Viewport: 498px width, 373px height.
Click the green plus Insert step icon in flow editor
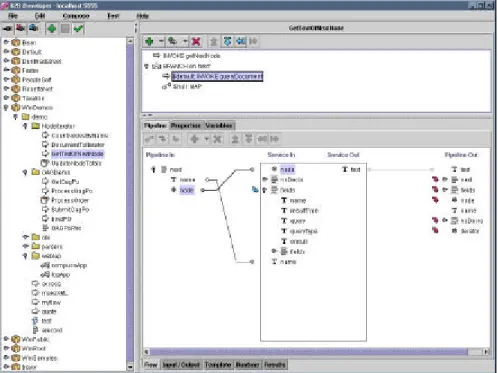[x=149, y=41]
